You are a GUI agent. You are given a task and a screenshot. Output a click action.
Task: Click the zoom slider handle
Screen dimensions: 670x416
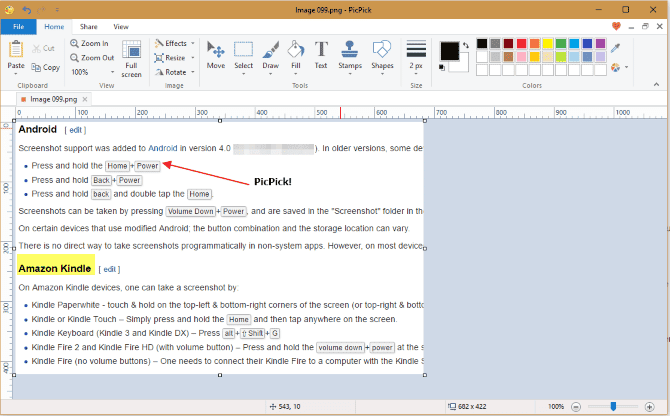pos(613,406)
